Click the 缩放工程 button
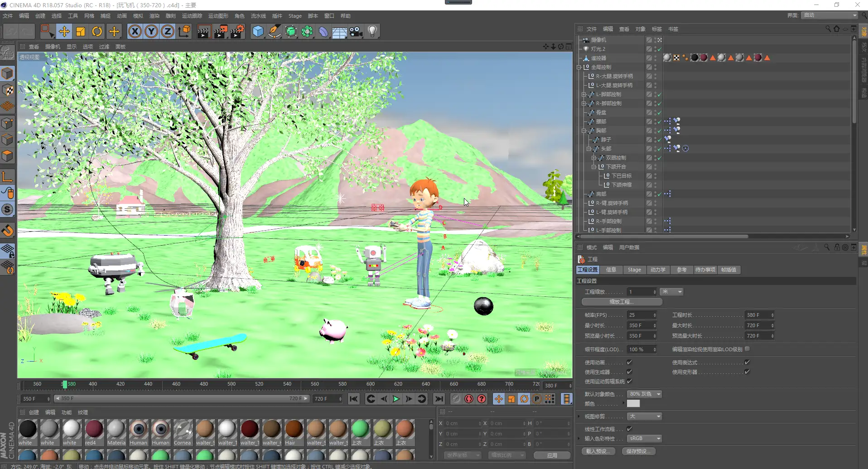Image resolution: width=868 pixels, height=469 pixels. (x=622, y=302)
